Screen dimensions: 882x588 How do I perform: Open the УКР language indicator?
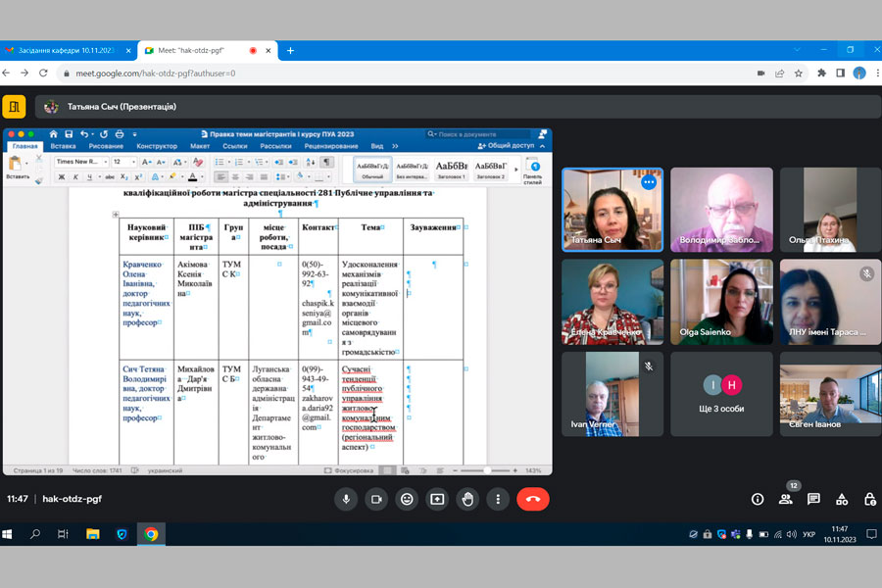point(808,534)
